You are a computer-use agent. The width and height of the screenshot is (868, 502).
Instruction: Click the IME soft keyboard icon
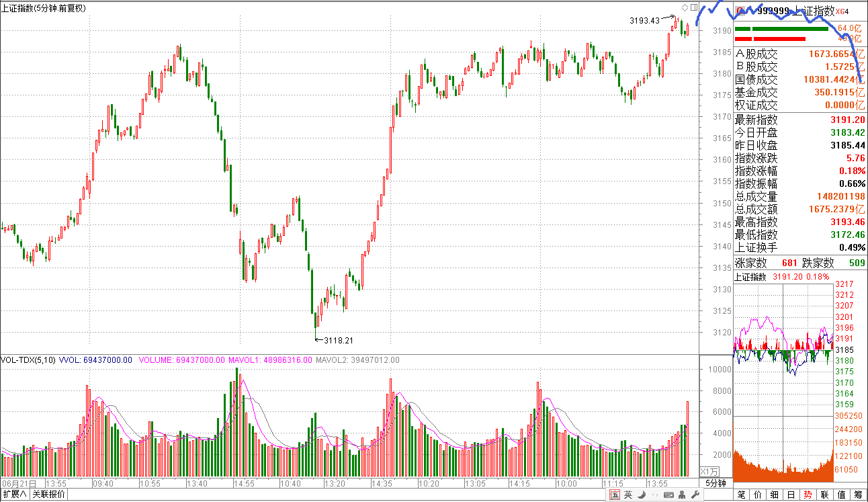pyautogui.click(x=668, y=495)
